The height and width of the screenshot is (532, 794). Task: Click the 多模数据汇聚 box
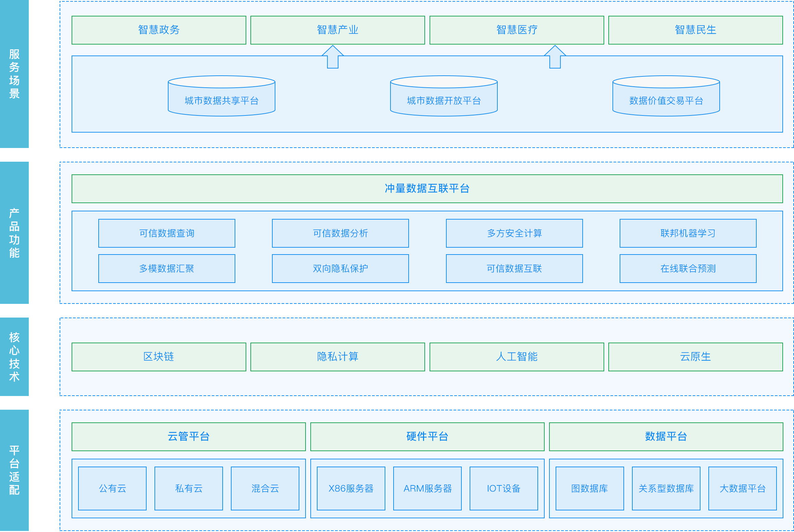click(167, 269)
